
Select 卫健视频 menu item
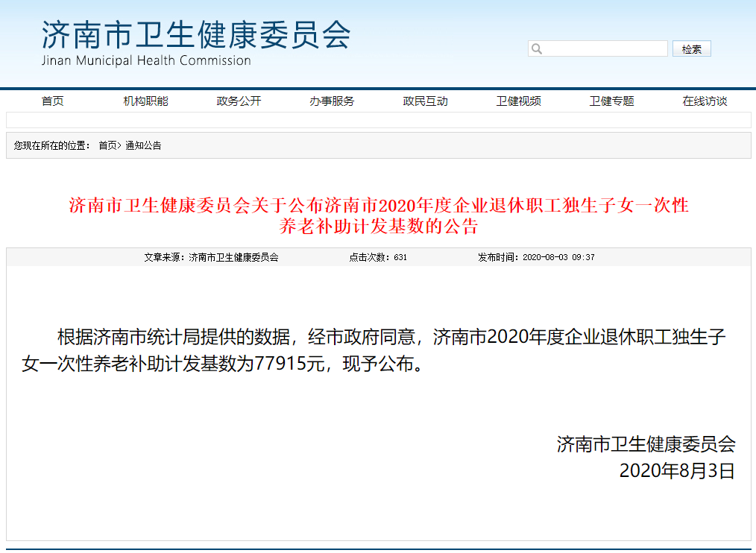click(518, 101)
